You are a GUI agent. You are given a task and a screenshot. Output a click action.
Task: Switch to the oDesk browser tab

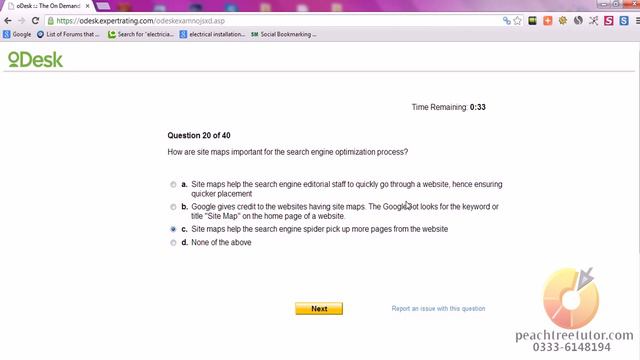(x=48, y=6)
